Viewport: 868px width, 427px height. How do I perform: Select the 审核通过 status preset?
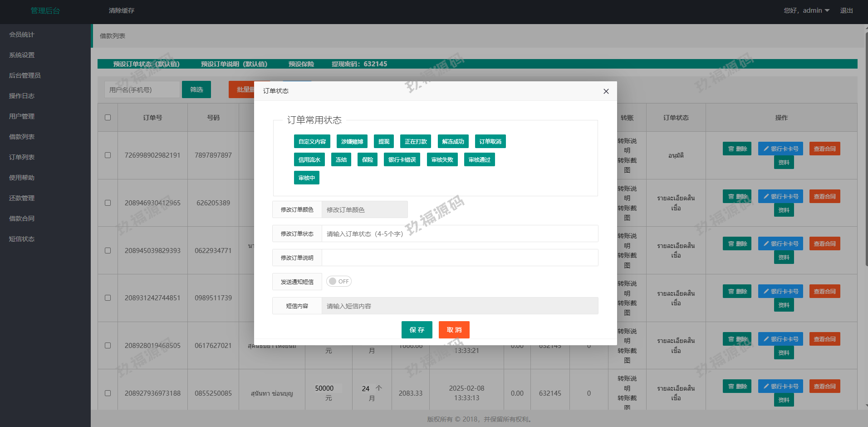pos(479,160)
